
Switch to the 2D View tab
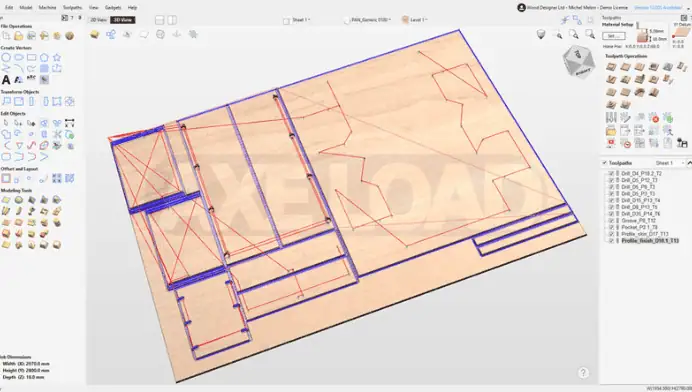98,20
